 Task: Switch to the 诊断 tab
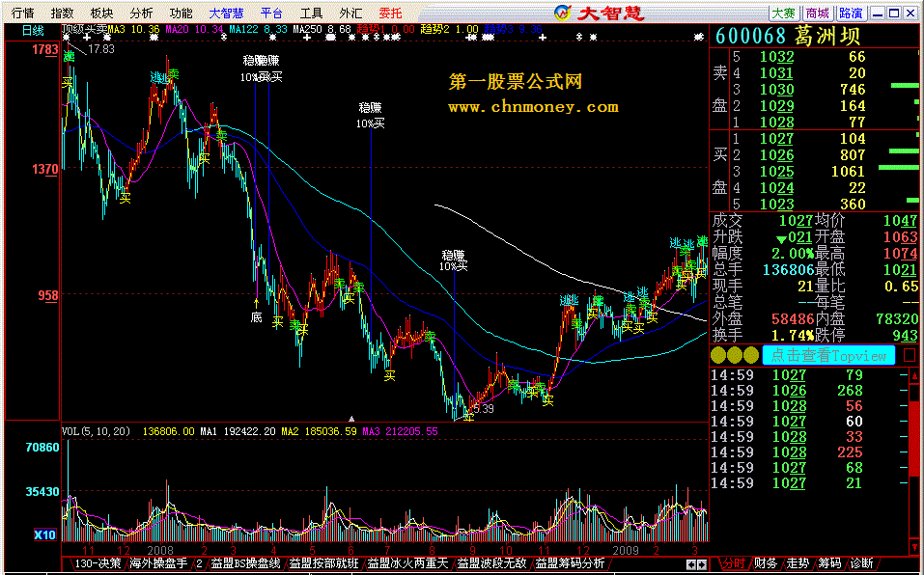(861, 563)
